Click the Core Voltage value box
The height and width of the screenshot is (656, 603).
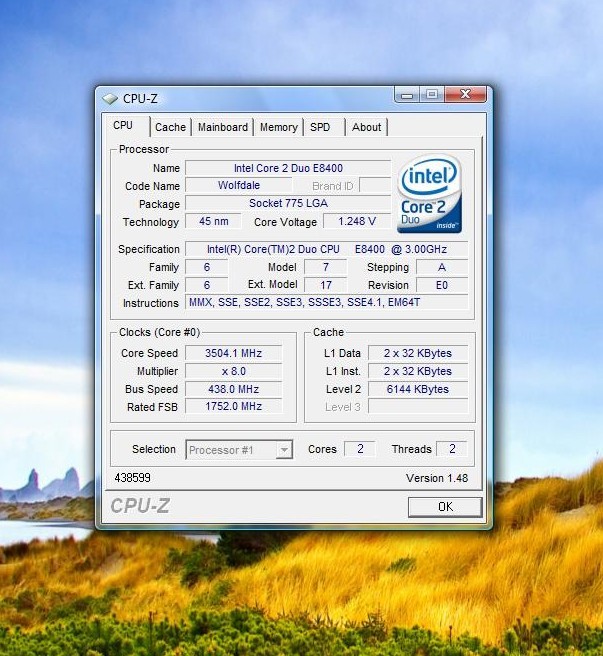coord(357,222)
